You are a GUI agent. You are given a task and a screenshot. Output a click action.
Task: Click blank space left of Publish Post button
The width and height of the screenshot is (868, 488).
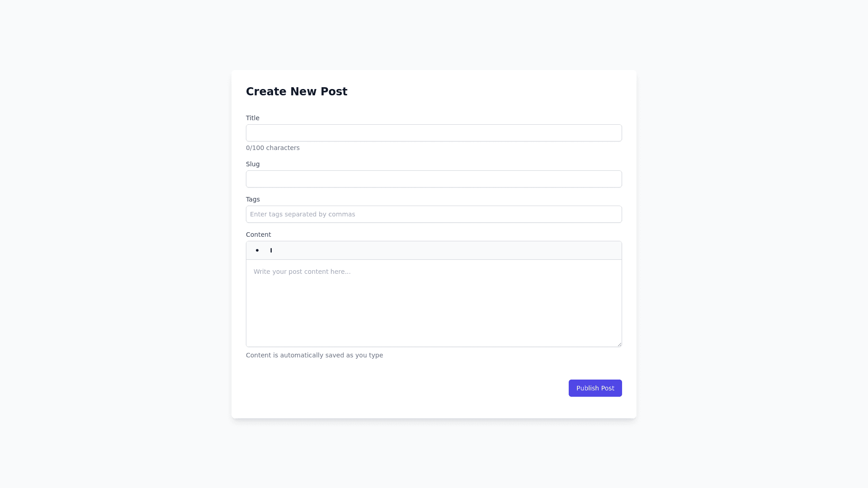[x=407, y=388]
